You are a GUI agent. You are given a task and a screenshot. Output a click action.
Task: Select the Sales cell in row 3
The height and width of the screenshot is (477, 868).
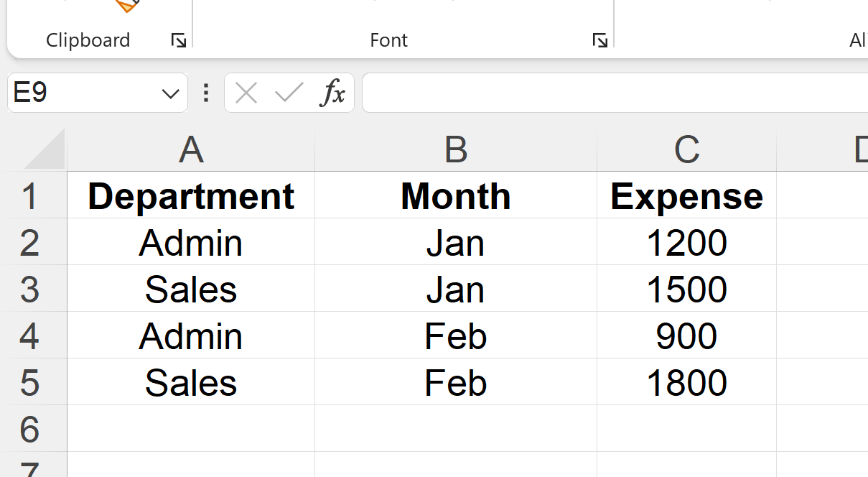pos(191,289)
